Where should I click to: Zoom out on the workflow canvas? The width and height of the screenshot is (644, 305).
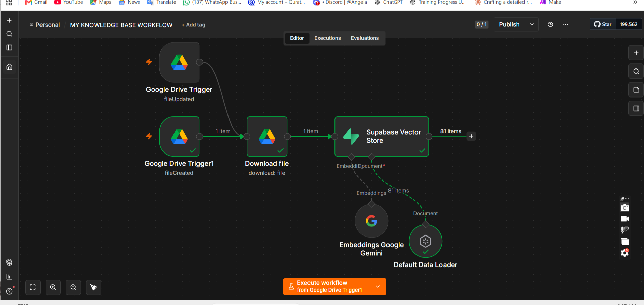[73, 287]
